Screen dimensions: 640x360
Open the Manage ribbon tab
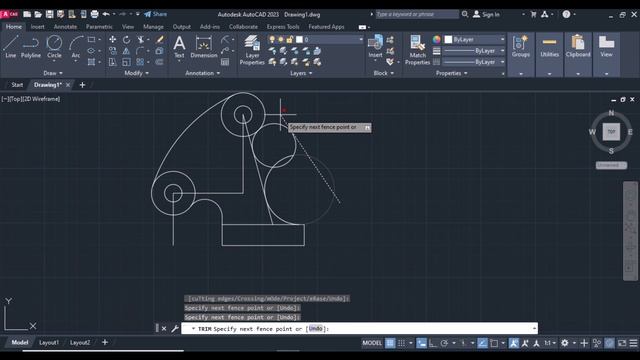tap(153, 27)
